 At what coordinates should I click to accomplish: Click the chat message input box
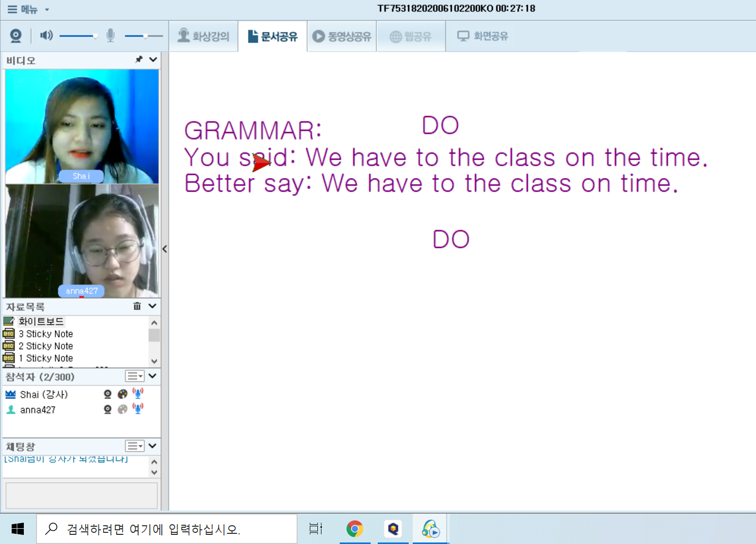point(81,495)
